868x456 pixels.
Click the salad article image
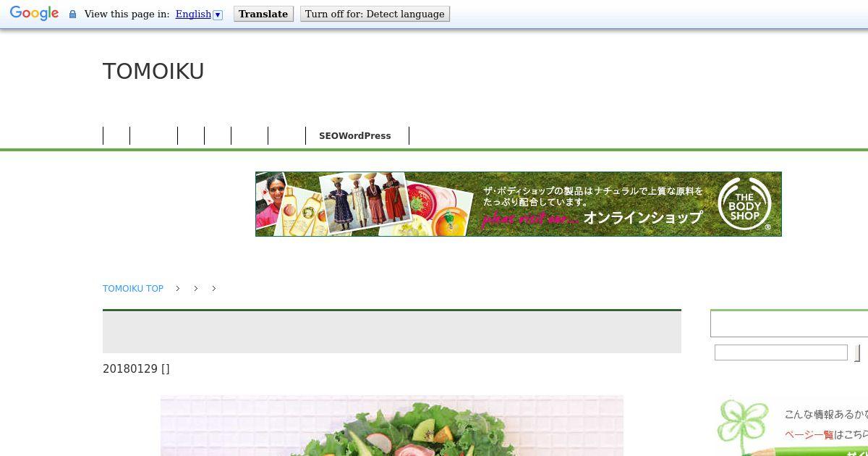(x=392, y=426)
